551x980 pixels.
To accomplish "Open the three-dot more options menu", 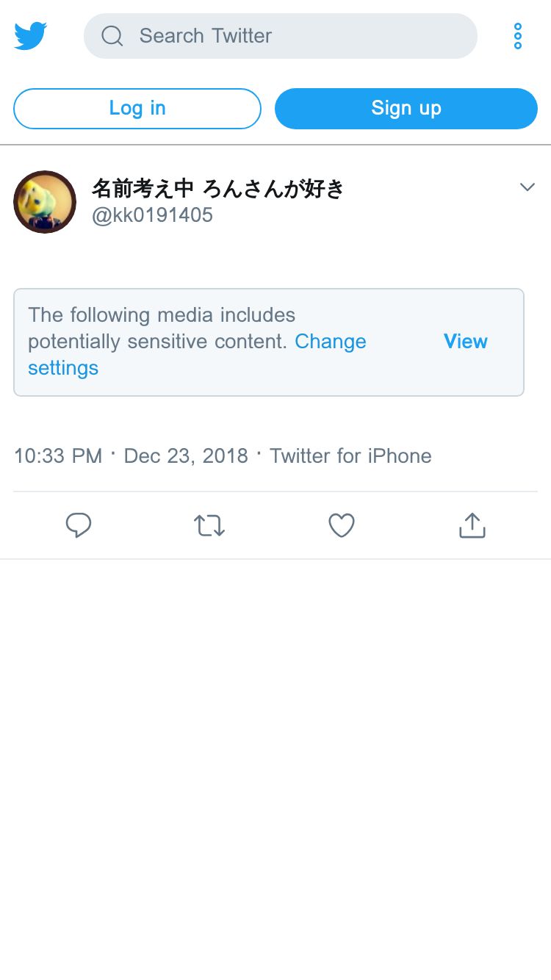I will coord(518,36).
